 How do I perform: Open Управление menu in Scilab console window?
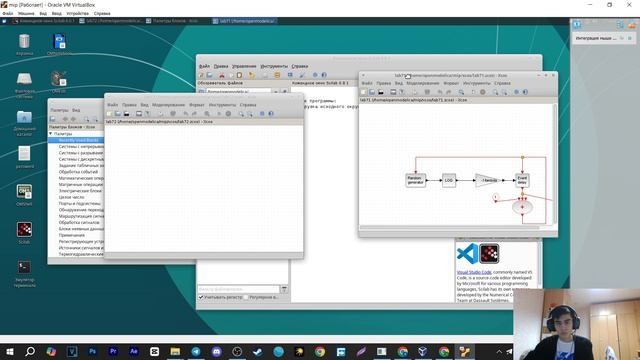coord(244,66)
